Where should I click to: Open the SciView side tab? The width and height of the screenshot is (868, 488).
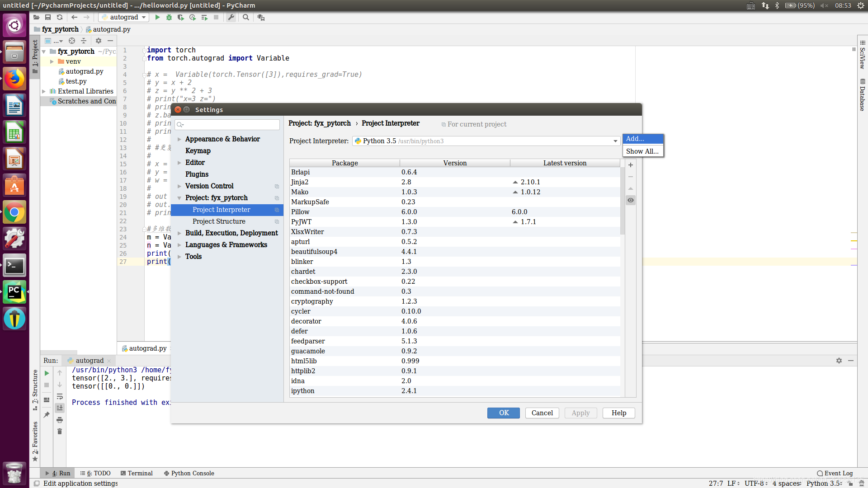(862, 54)
